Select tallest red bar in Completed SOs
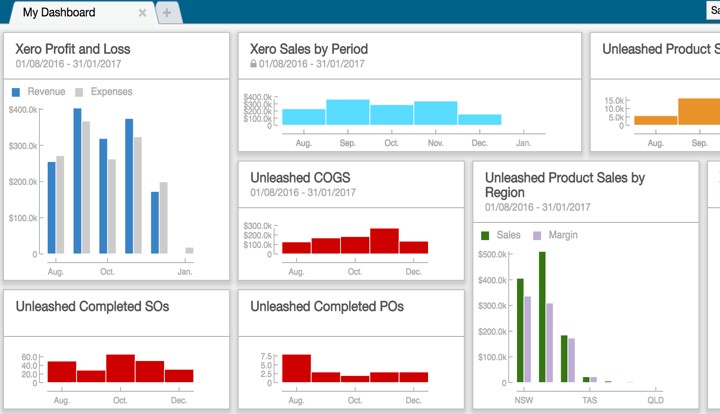The image size is (720, 414). (120, 368)
